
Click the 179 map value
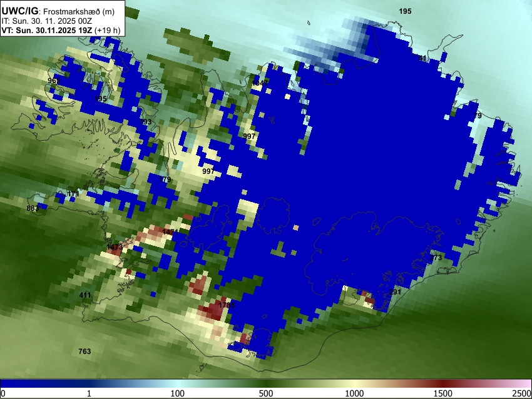point(165,179)
